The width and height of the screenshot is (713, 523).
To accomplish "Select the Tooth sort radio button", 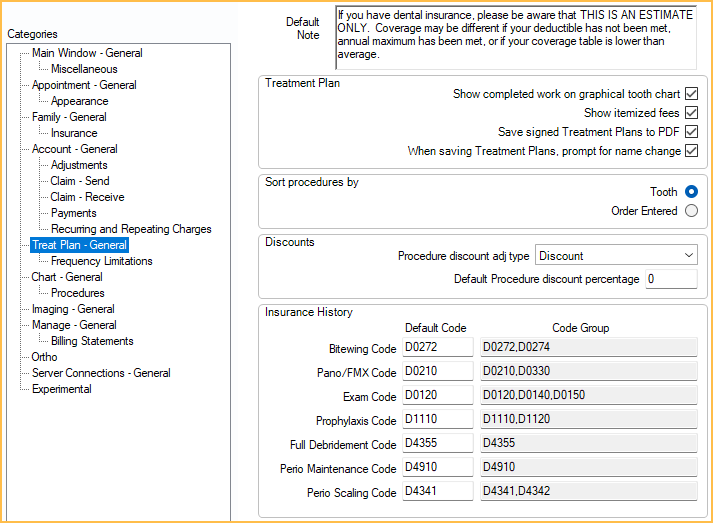I will pyautogui.click(x=691, y=192).
